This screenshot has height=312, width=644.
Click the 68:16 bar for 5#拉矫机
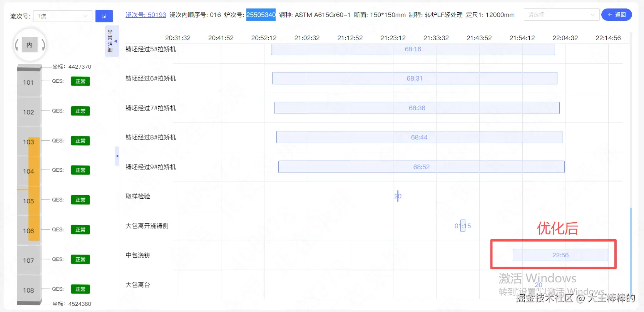(413, 49)
